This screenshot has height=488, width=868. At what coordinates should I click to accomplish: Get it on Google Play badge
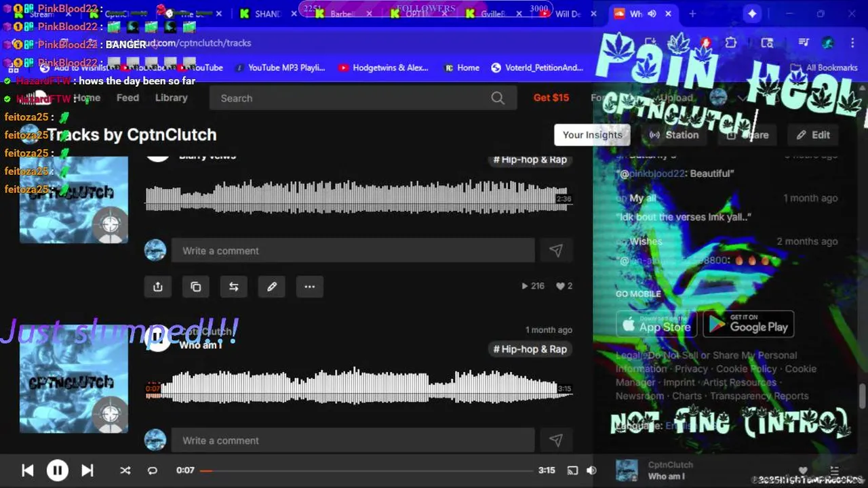(749, 325)
